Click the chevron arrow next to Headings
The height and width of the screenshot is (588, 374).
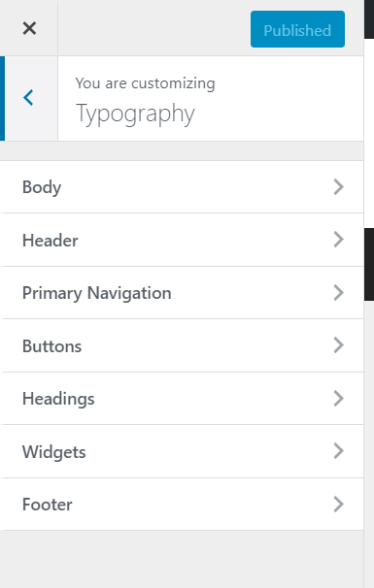[x=339, y=398]
